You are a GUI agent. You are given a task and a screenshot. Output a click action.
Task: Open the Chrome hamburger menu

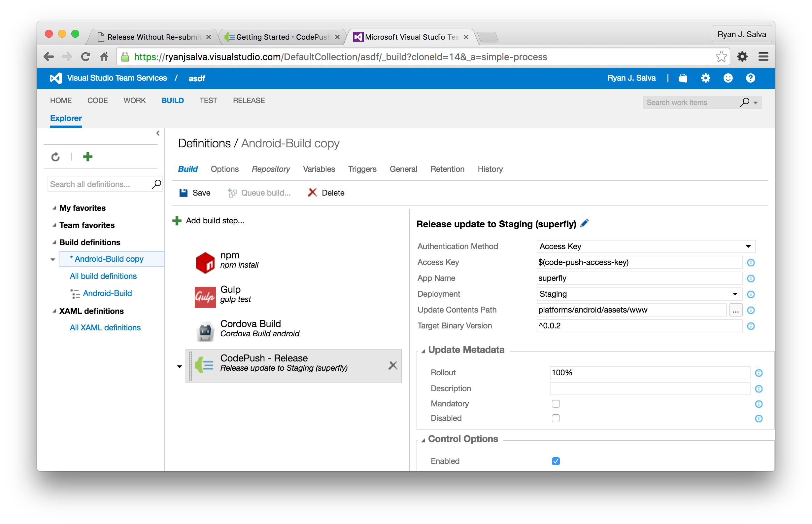tap(763, 57)
